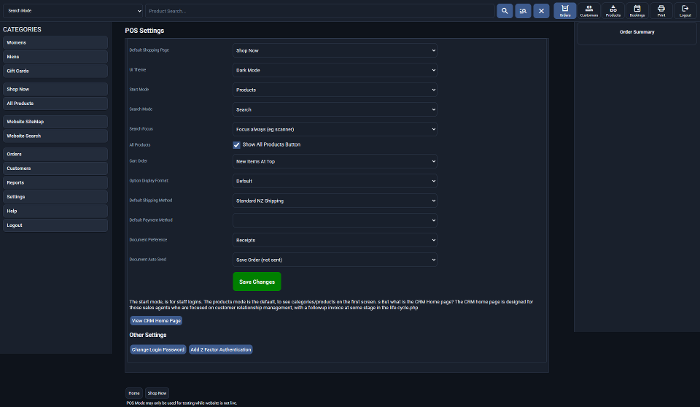
Task: Click Logout in the left sidebar
Action: (x=55, y=225)
